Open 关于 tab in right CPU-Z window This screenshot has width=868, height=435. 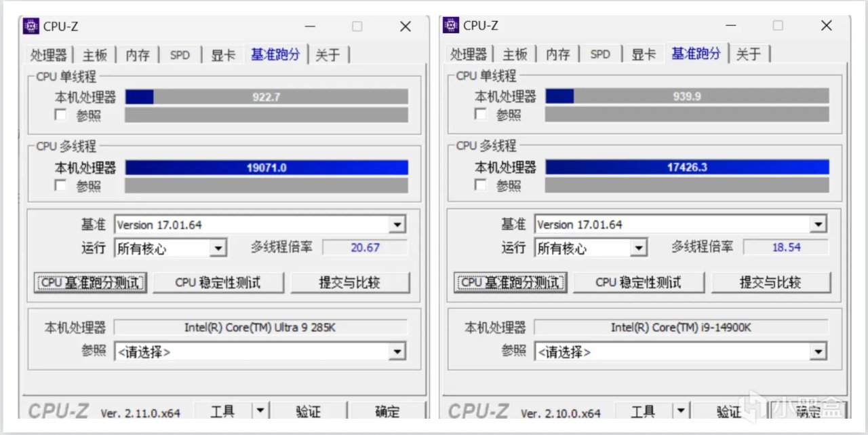tap(748, 54)
